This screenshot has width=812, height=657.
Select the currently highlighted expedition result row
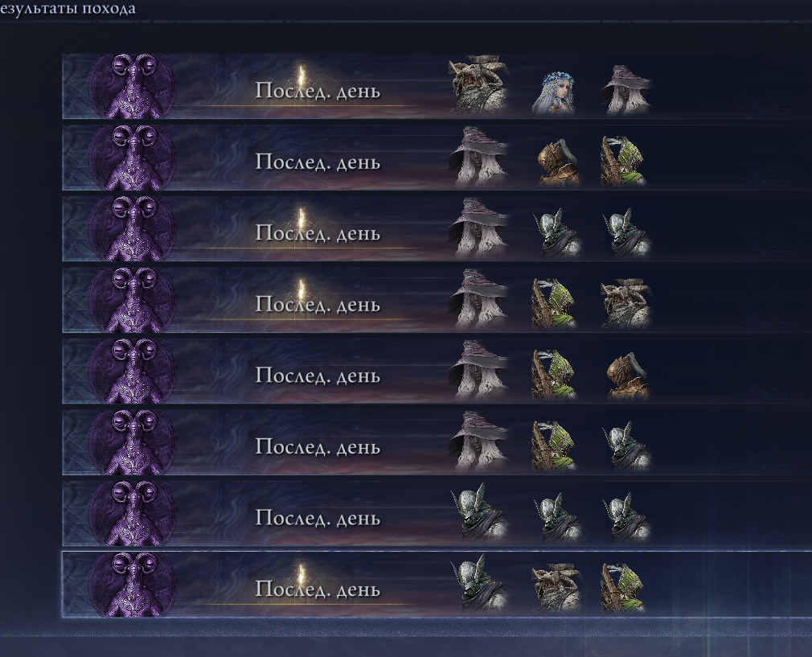[437, 585]
